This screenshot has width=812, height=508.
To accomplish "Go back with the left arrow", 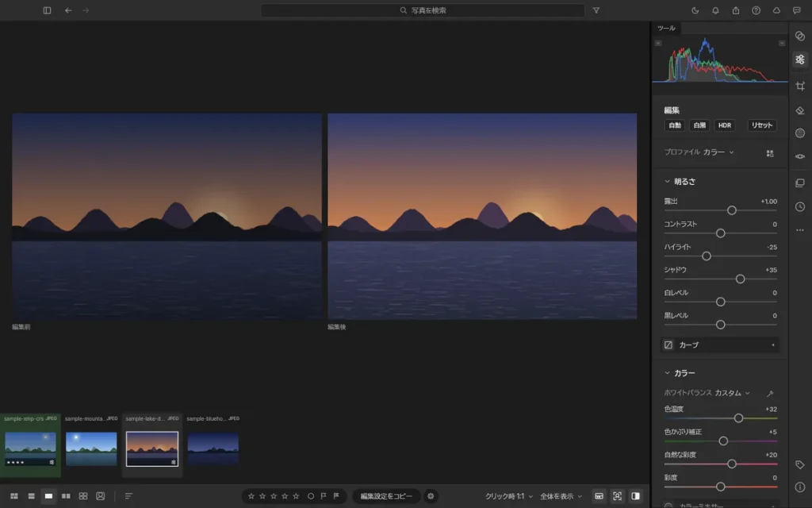I will 68,10.
